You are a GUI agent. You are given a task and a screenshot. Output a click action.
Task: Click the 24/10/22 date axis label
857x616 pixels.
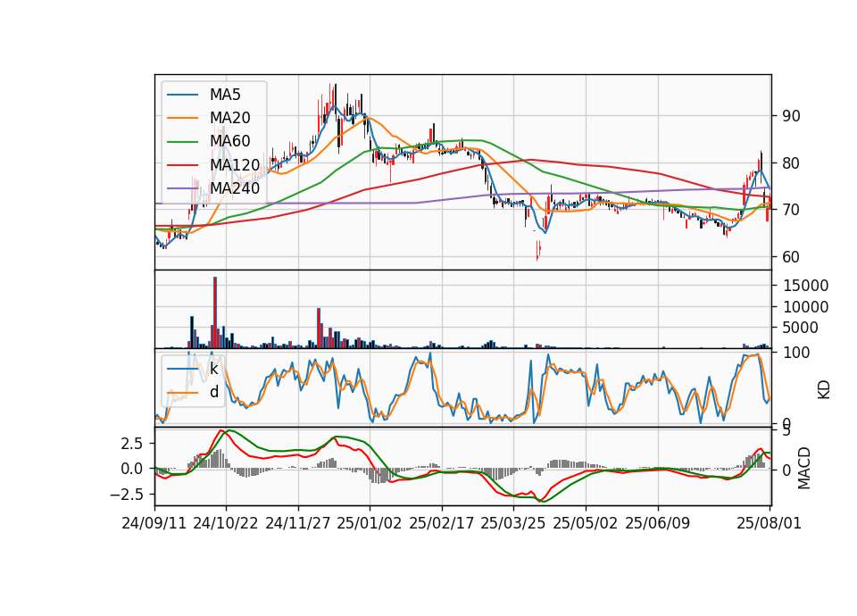click(x=226, y=523)
